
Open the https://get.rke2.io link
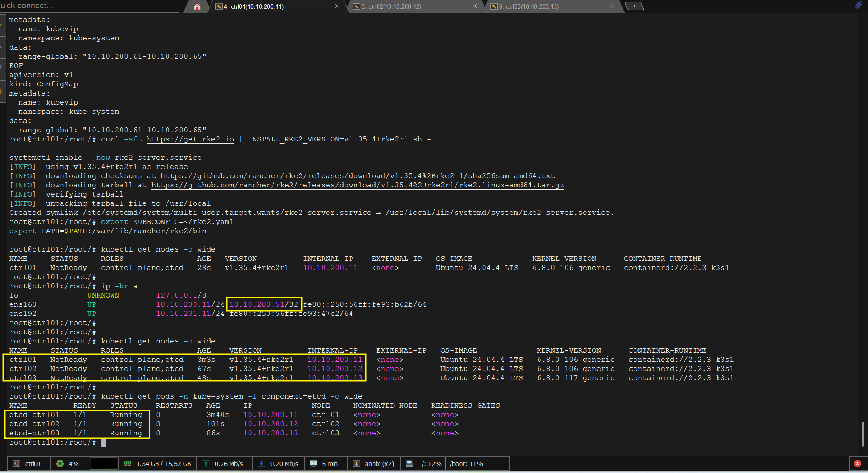(190, 139)
